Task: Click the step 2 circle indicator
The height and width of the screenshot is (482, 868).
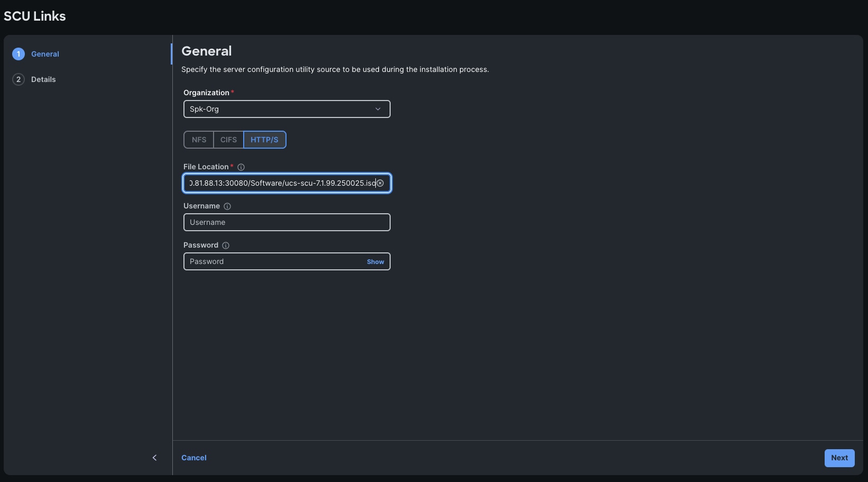Action: [x=19, y=79]
